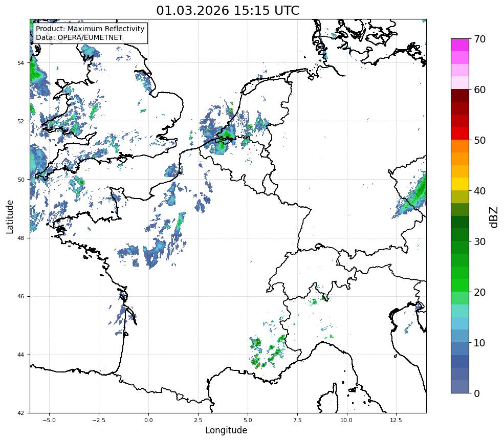Image resolution: width=504 pixels, height=440 pixels.
Task: Click the "Product: Maximum Reflectivity" legend line
Action: pos(90,29)
